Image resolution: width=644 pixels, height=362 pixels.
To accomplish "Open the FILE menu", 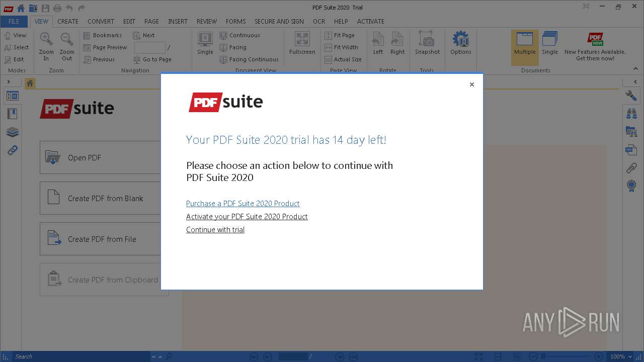I will click(x=14, y=21).
